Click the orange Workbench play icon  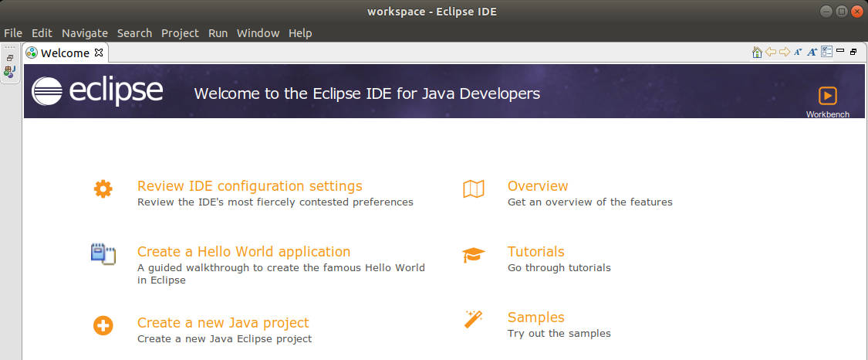tap(828, 96)
